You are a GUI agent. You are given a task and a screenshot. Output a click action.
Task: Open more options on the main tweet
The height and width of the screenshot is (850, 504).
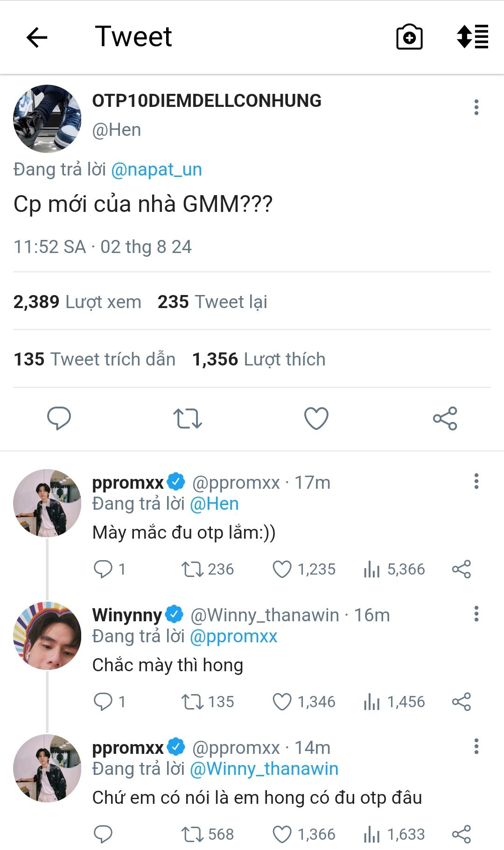click(476, 107)
